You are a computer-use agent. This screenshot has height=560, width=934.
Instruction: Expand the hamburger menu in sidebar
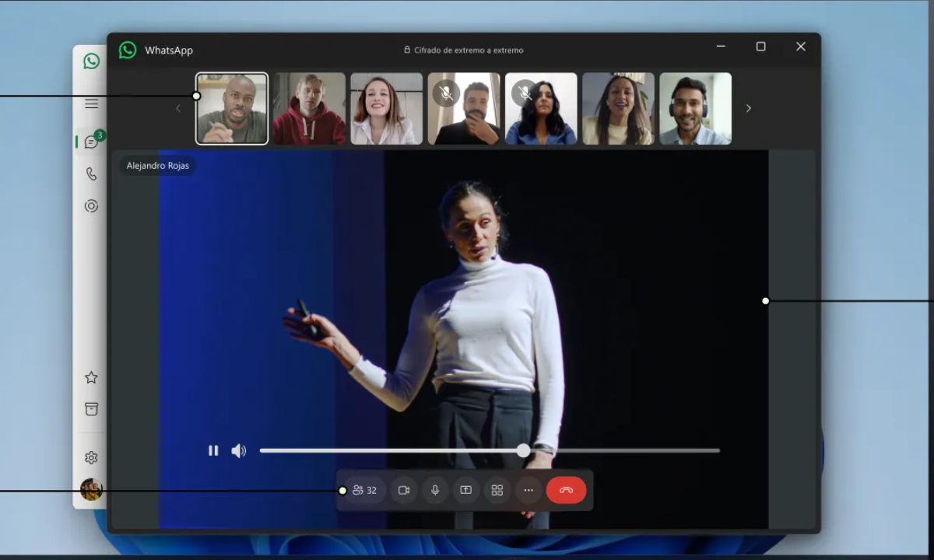(91, 103)
